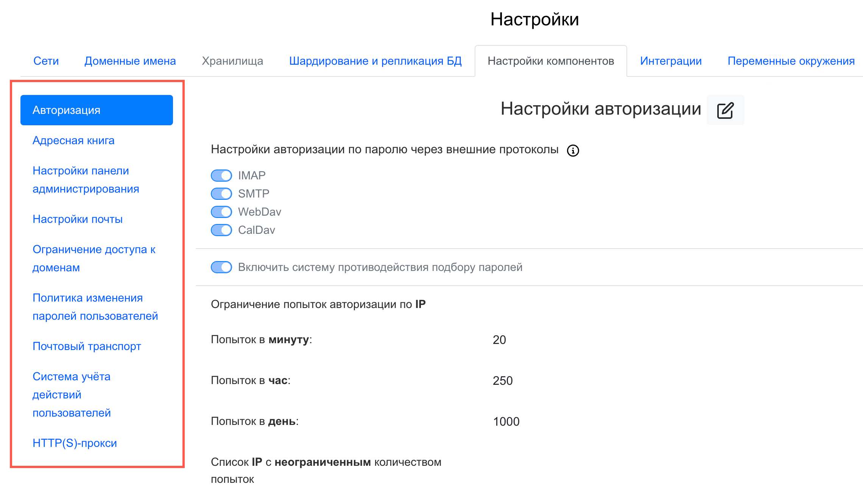
Task: Disable the SMTP authorization switch
Action: click(x=221, y=194)
